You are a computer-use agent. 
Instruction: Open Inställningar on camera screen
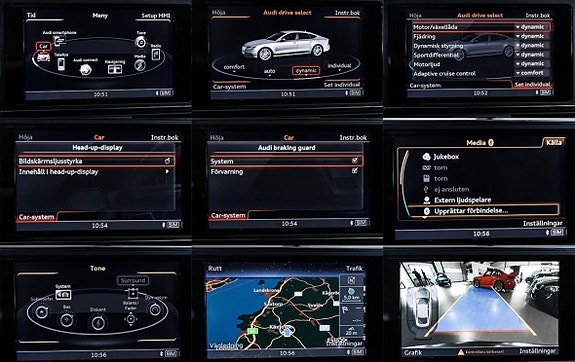click(538, 351)
